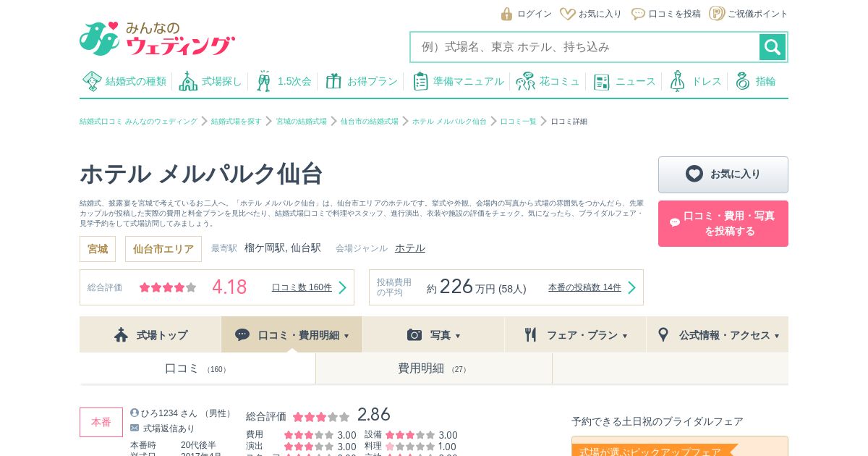868x456 pixels.
Task: Open 結婚式の種類 navigation menu
Action: pos(124,81)
